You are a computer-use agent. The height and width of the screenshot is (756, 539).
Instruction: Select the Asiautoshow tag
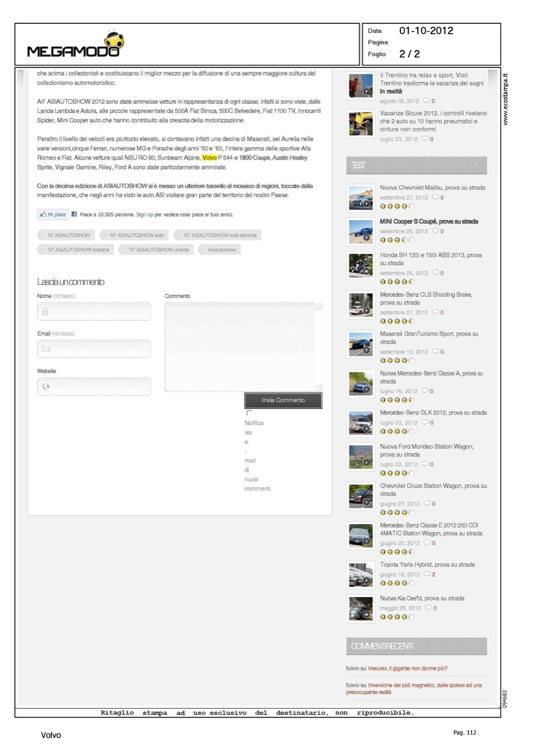click(x=221, y=250)
